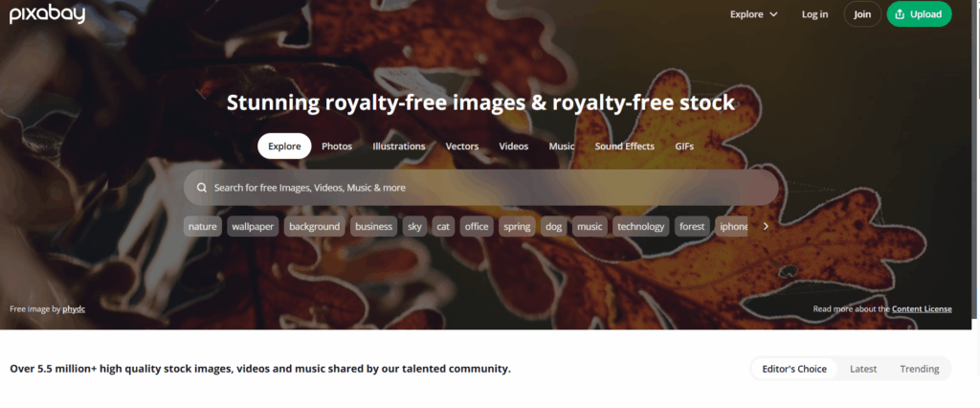Click the upload arrow icon
This screenshot has height=408, width=980.
(900, 14)
